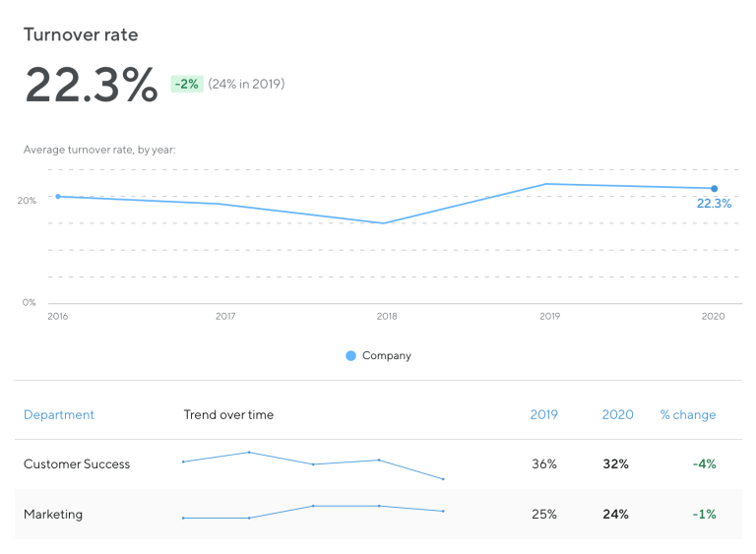
Task: Click the blue Company legend dot
Action: pos(351,356)
